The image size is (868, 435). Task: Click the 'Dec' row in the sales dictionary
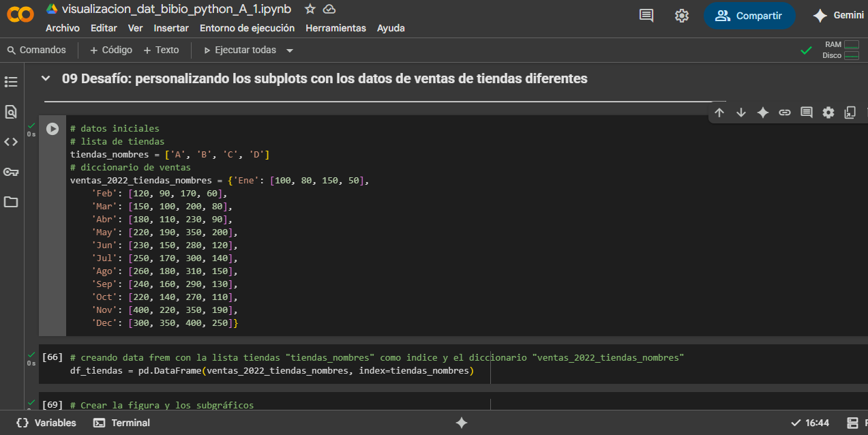click(x=164, y=322)
